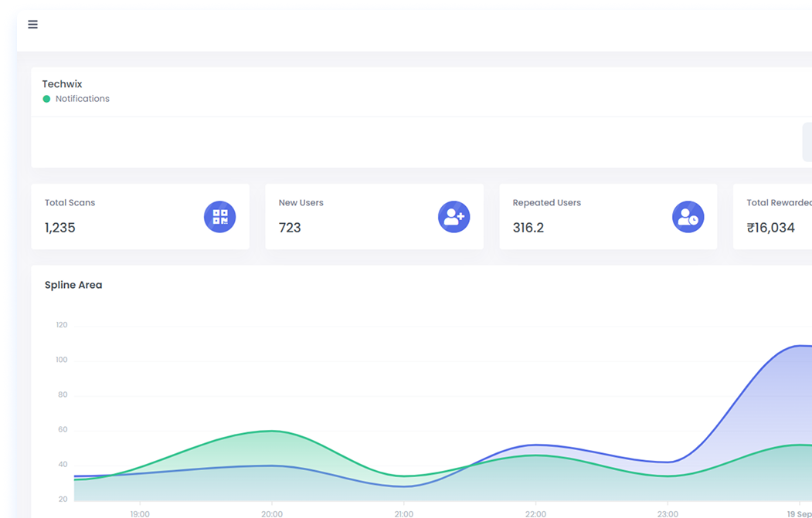The image size is (812, 518).
Task: Click the 19:00 x-axis label
Action: (140, 513)
